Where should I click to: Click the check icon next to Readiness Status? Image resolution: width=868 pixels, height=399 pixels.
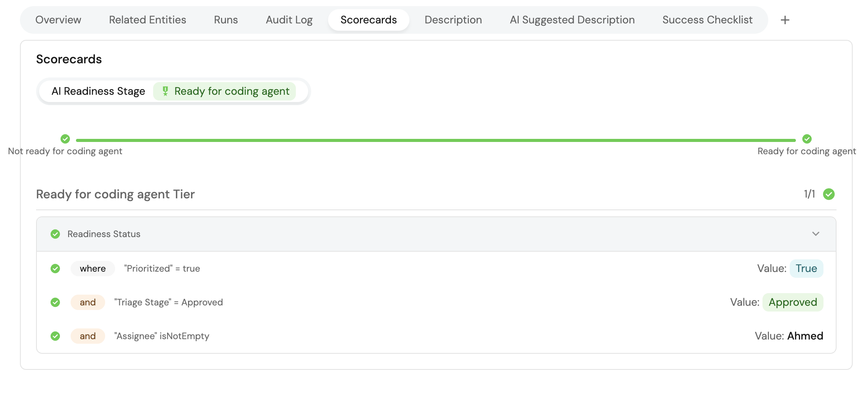pos(55,234)
